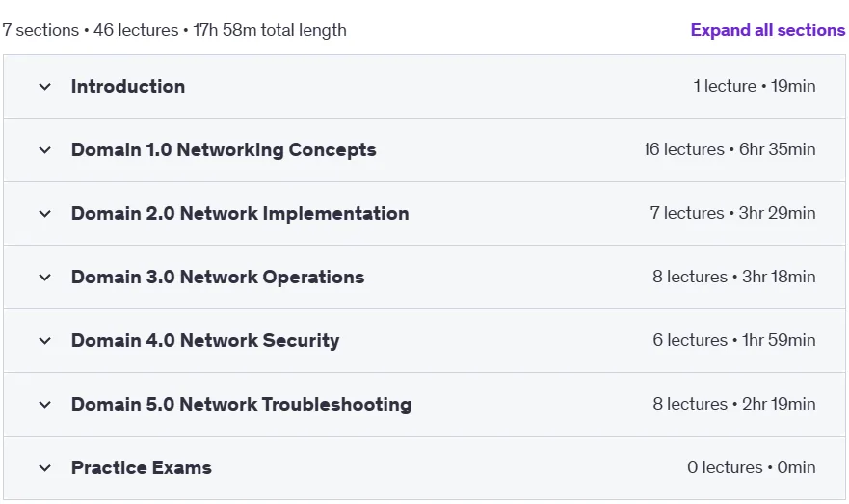
Task: Expand Domain 1.0 Networking Concepts chevron
Action: (45, 150)
